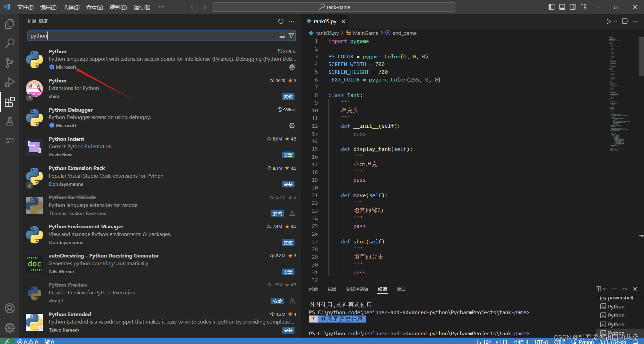The height and width of the screenshot is (344, 644).
Task: Install Python extension by shiro
Action: [x=288, y=97]
